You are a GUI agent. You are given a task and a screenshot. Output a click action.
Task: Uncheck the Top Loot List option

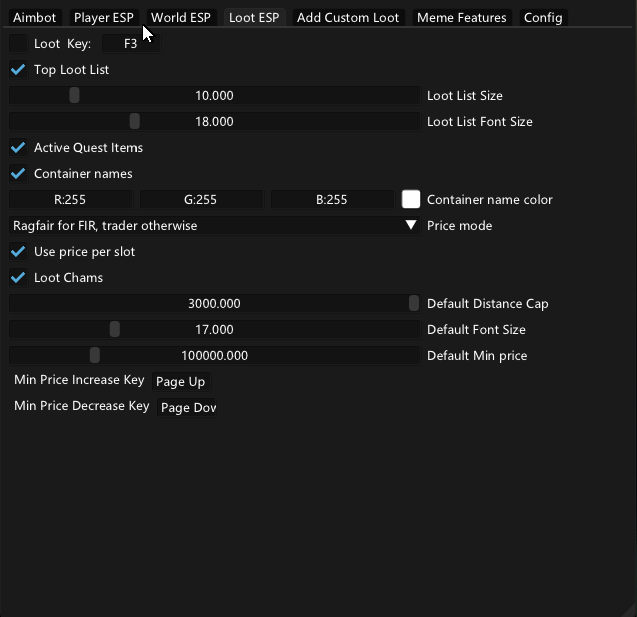18,70
